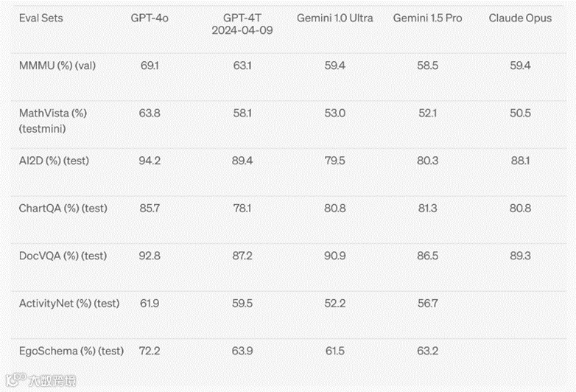The image size is (576, 392).
Task: Select the Gemini 1.0 Ultra header
Action: [334, 18]
